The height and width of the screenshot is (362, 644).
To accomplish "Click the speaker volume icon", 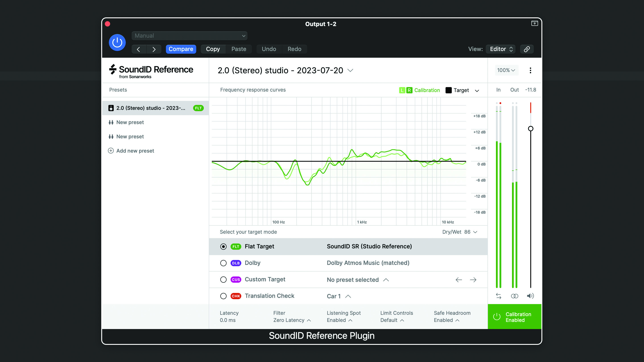I will coord(530,296).
